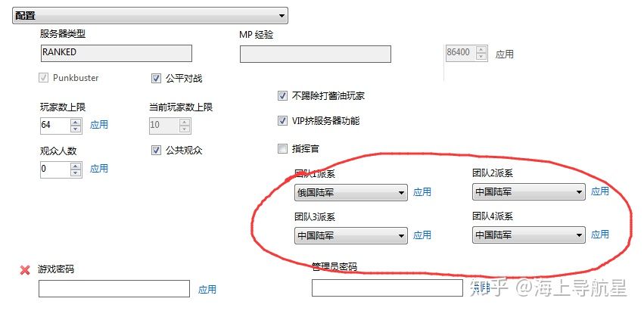Decrease 玩家数上限 with the down arrow

pos(76,129)
